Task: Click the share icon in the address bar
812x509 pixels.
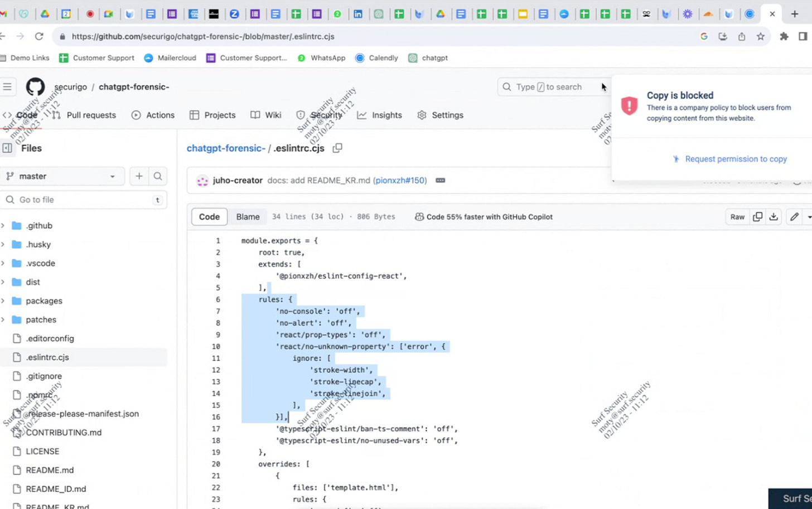Action: (x=742, y=36)
